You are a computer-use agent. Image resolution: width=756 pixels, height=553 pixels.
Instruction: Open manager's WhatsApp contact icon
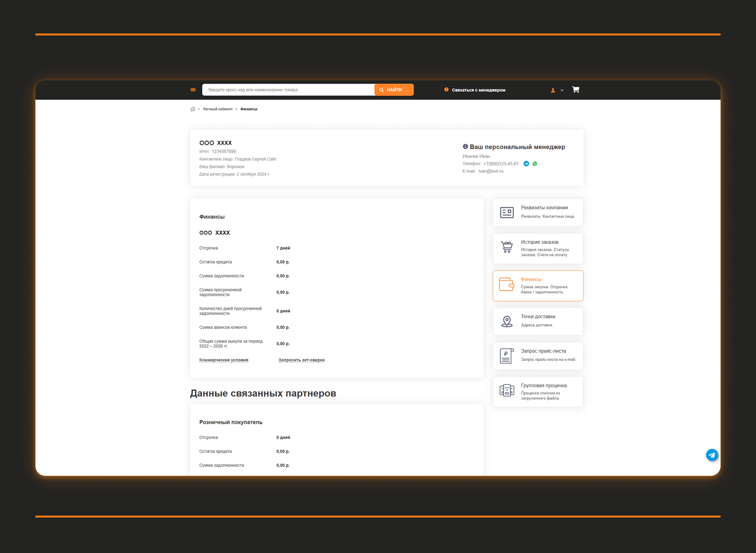point(535,164)
